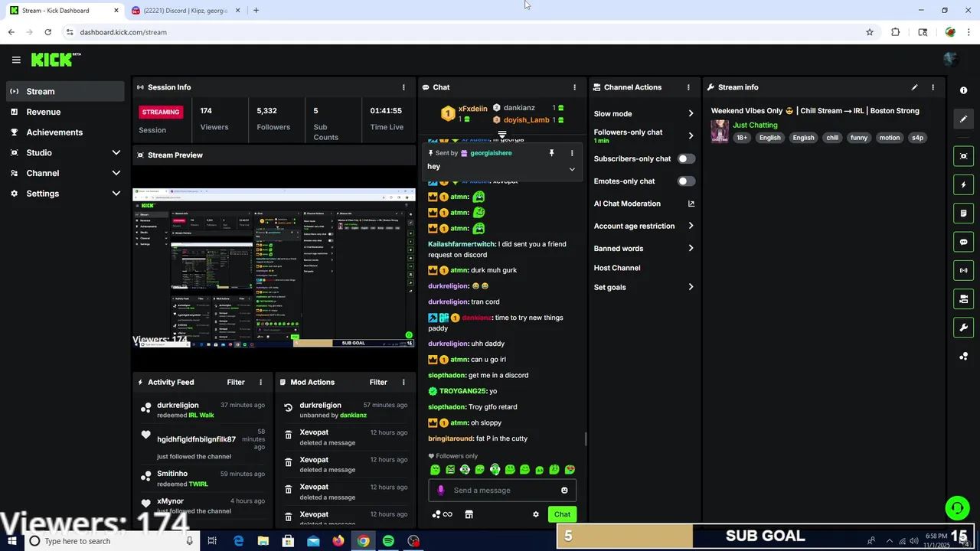This screenshot has height=551, width=980.
Task: Click the browser address bar
Action: click(x=467, y=32)
